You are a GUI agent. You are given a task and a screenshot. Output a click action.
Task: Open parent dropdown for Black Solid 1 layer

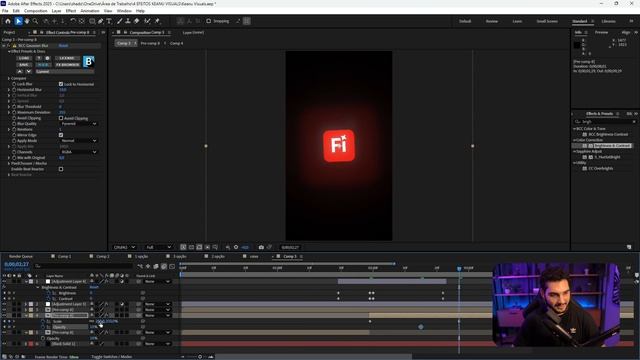157,344
